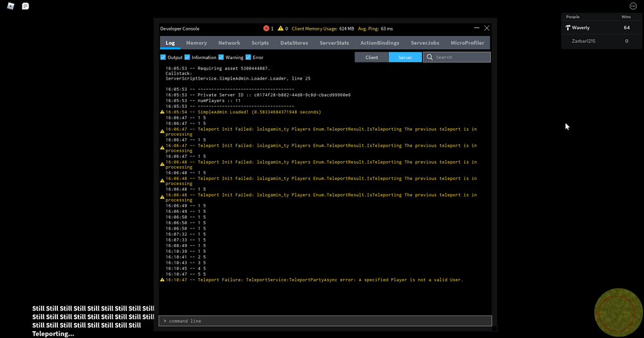The image size is (644, 338).
Task: Toggle the chat window icon
Action: (26, 6)
